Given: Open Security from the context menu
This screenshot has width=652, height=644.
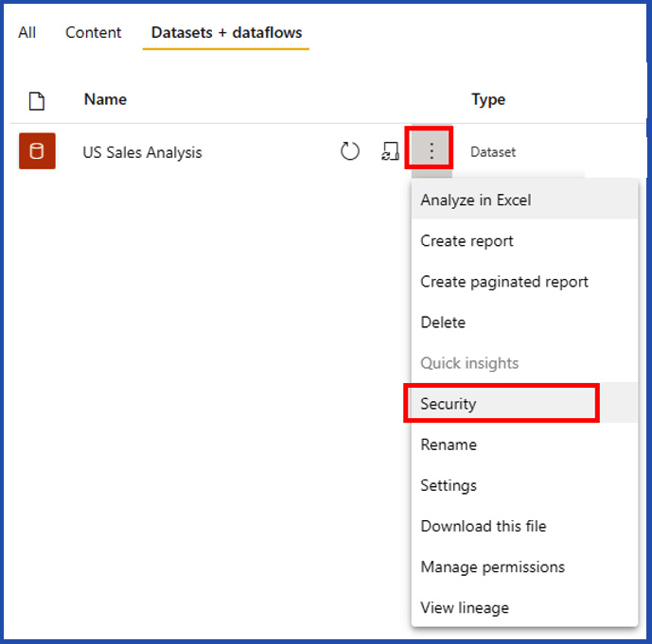Looking at the screenshot, I should point(449,404).
